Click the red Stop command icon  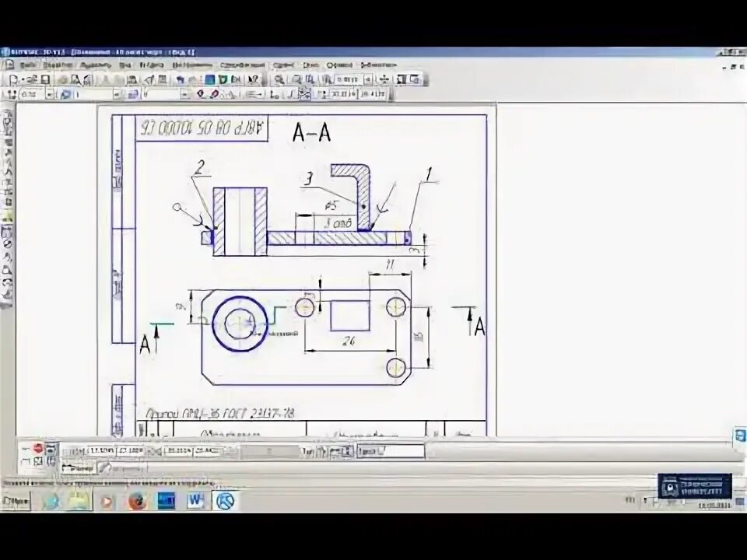point(38,448)
